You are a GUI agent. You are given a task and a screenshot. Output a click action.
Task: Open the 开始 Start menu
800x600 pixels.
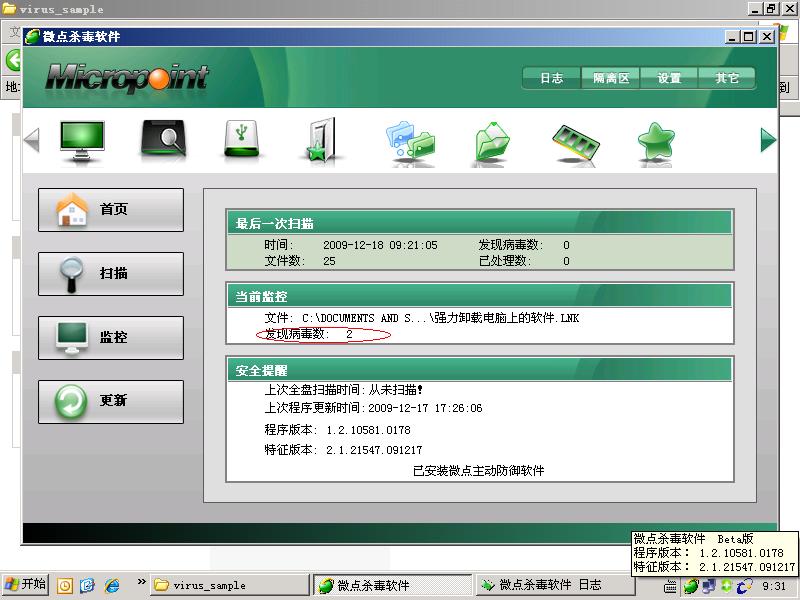26,585
